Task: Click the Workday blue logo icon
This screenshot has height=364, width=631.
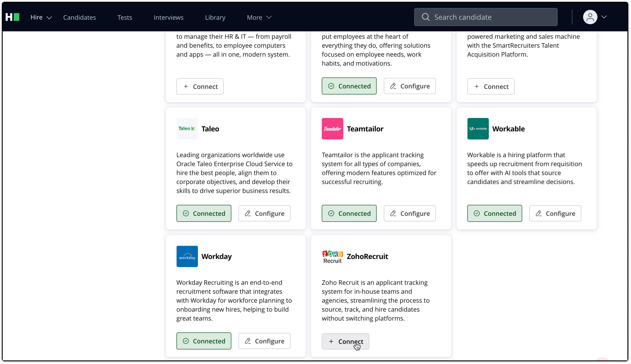Action: [187, 256]
